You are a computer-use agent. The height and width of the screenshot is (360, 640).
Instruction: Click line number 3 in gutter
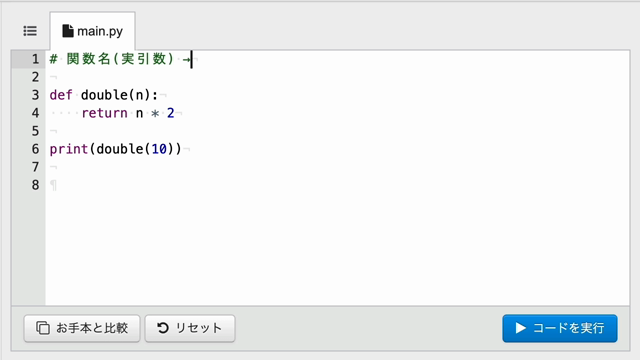click(x=36, y=95)
